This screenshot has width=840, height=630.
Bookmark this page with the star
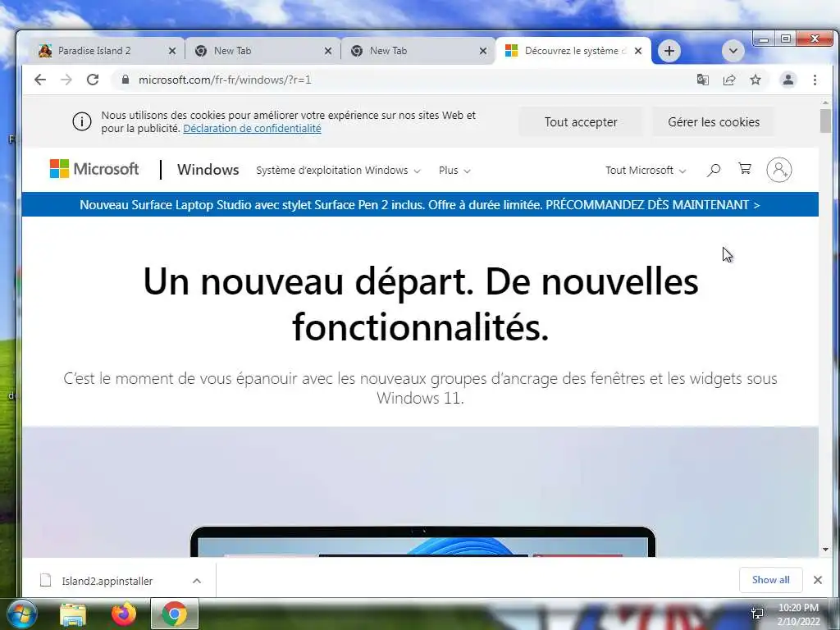click(756, 80)
